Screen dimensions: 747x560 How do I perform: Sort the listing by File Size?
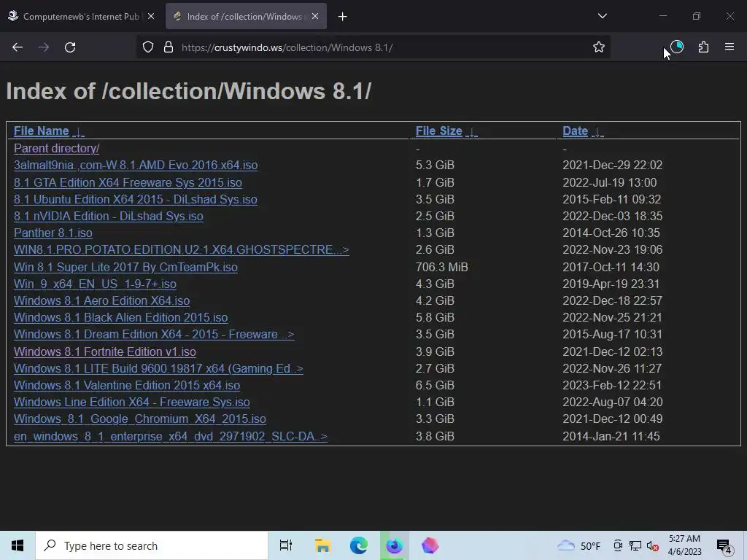pyautogui.click(x=438, y=131)
